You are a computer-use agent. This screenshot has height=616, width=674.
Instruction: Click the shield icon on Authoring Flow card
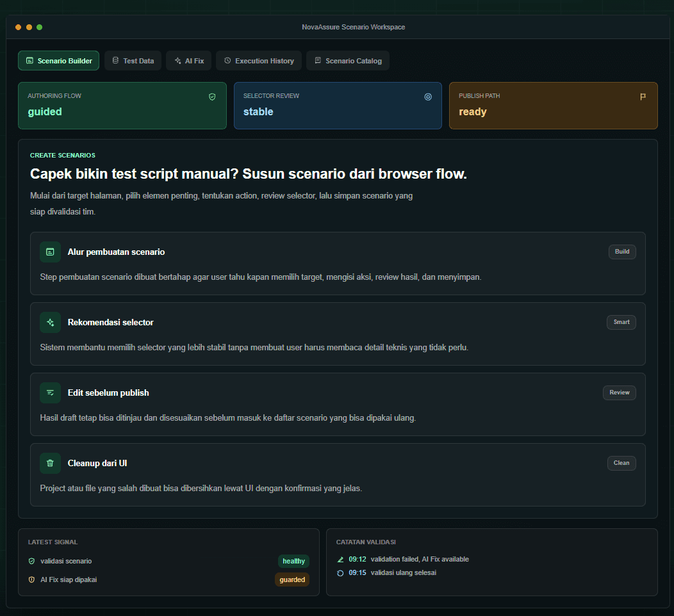click(212, 97)
